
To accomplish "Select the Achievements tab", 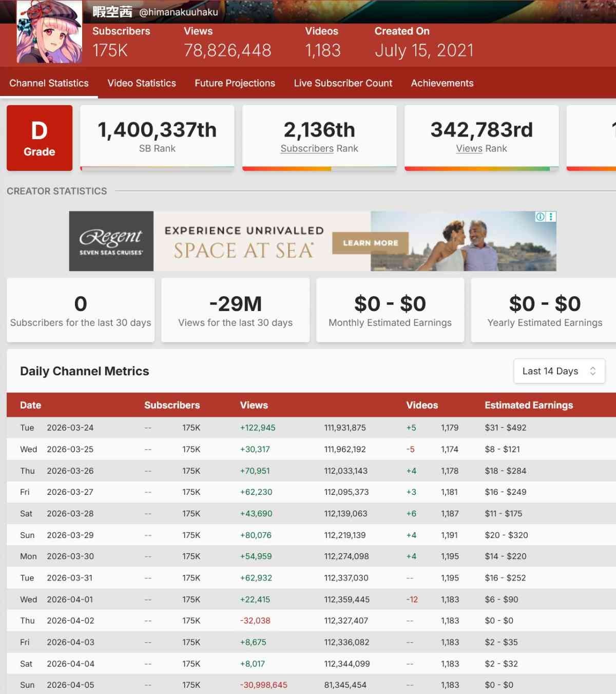I will tap(442, 83).
